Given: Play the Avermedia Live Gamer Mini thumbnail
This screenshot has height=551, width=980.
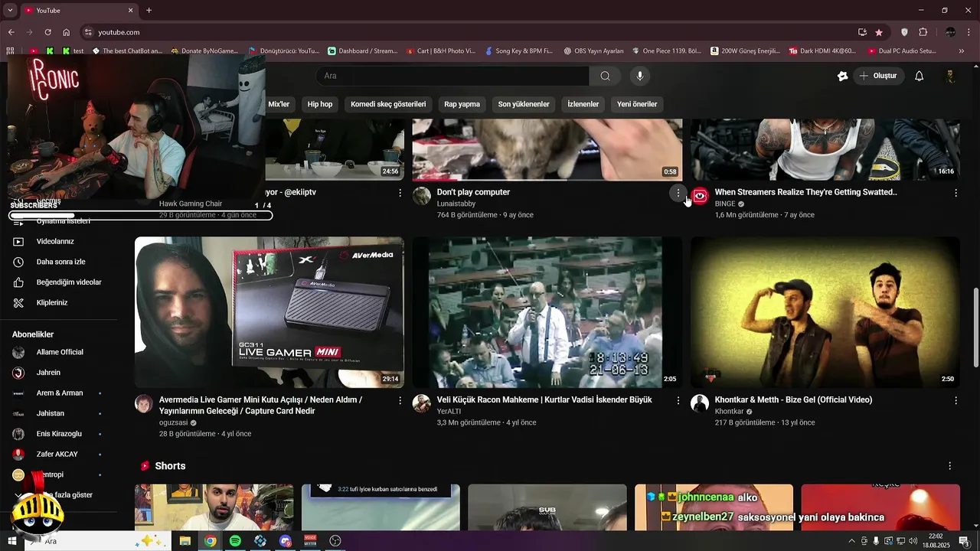Looking at the screenshot, I should 269,312.
